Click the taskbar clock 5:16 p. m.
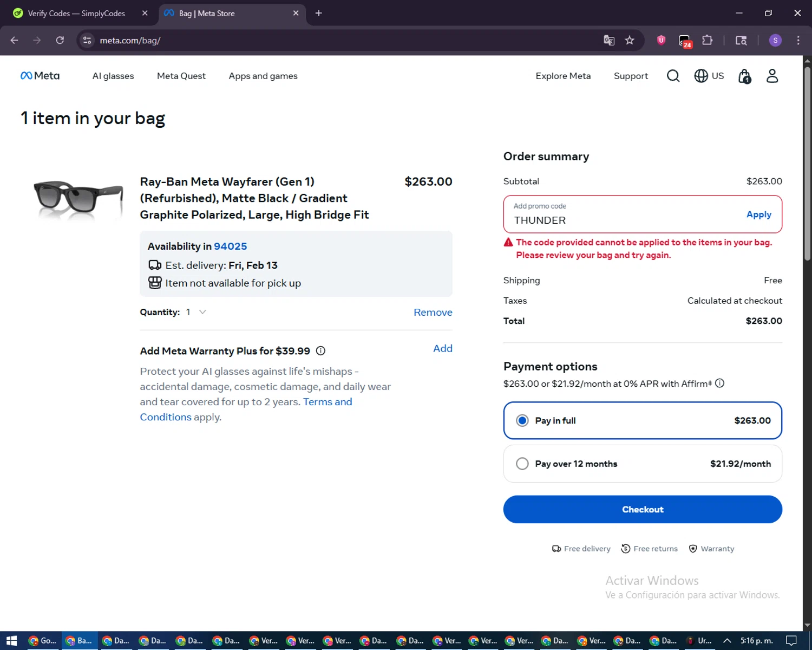812x650 pixels. (x=756, y=640)
